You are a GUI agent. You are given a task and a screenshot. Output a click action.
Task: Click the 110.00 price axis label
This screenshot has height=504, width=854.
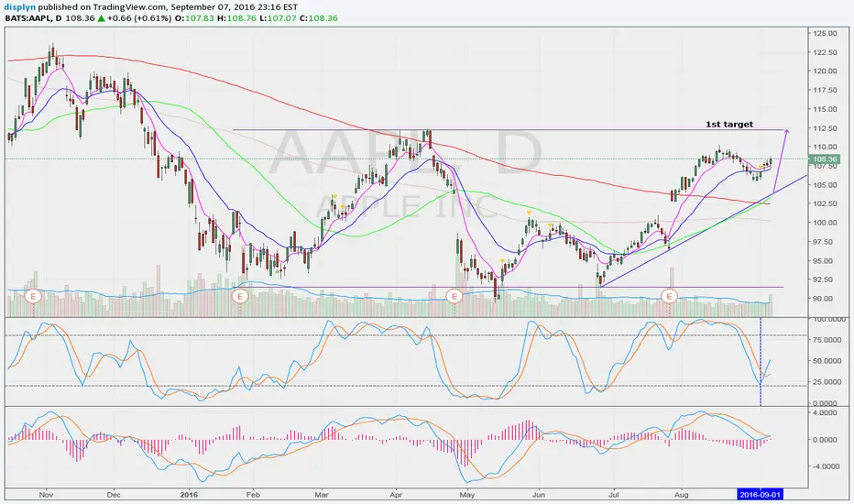coord(825,147)
